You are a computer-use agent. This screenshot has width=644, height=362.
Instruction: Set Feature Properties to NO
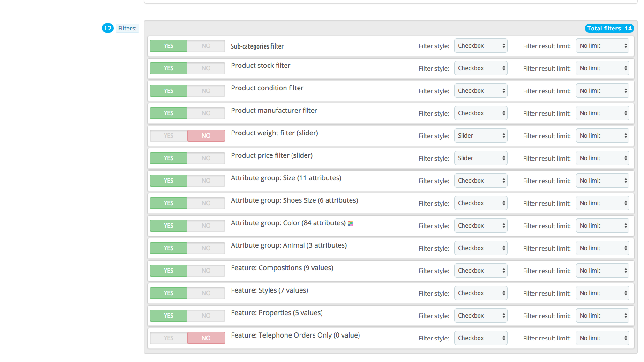coord(206,316)
